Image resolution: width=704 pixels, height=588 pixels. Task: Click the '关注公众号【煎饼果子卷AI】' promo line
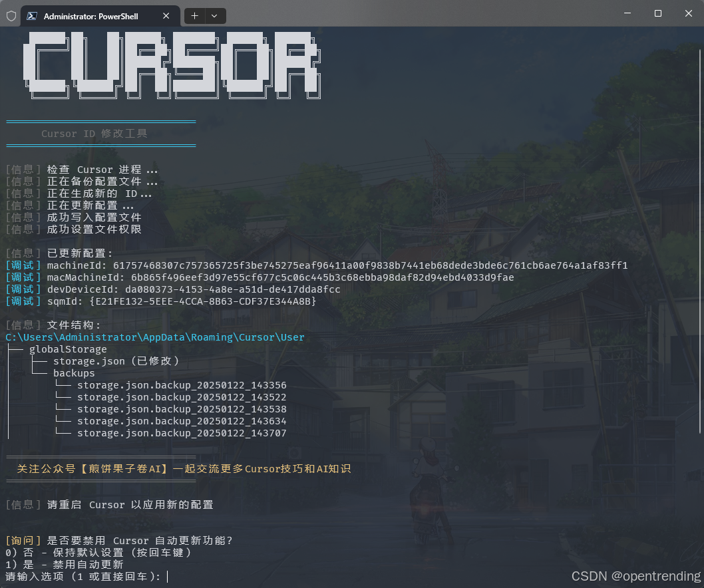coord(184,469)
